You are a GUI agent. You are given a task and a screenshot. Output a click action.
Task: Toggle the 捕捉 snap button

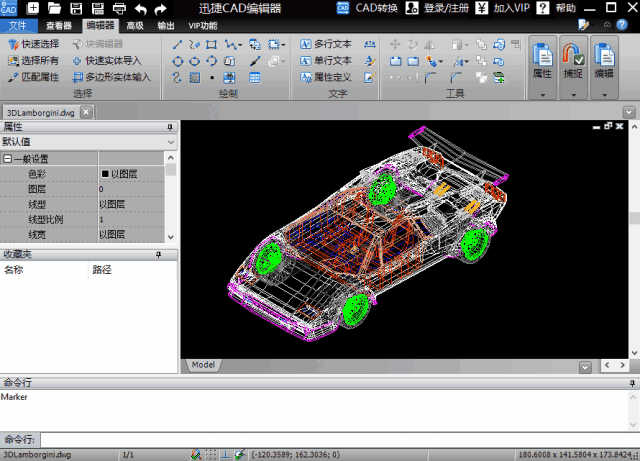(x=573, y=67)
